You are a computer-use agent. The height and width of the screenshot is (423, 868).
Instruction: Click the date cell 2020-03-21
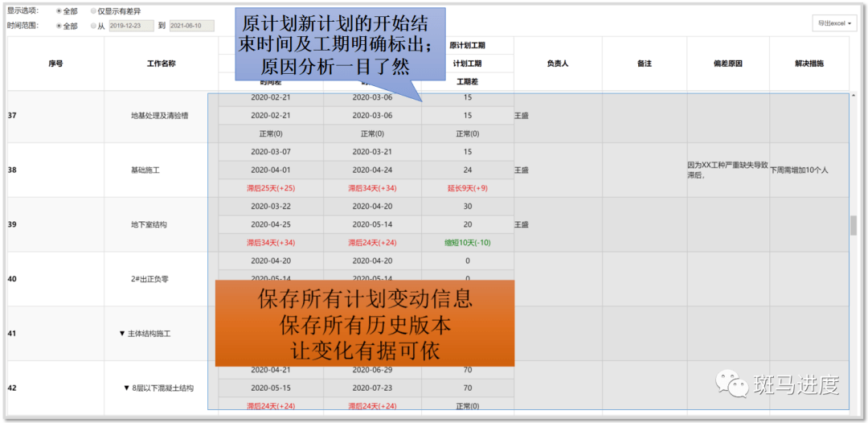coord(372,152)
